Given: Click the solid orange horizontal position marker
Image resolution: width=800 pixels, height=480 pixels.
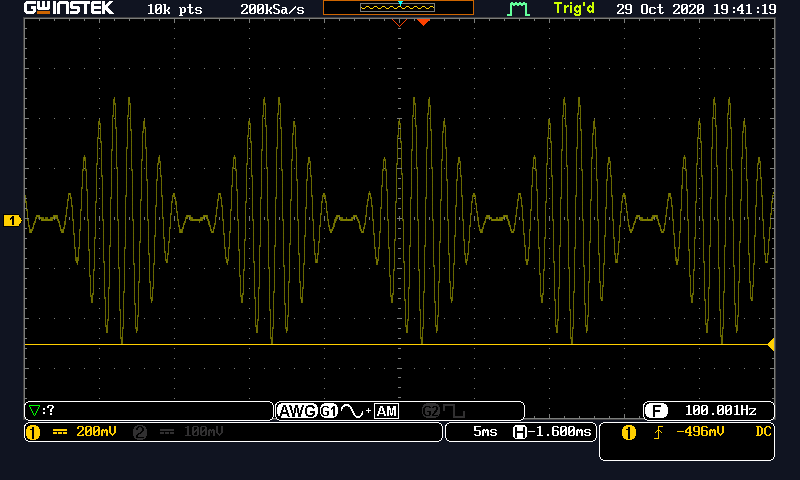Looking at the screenshot, I should click(x=423, y=22).
